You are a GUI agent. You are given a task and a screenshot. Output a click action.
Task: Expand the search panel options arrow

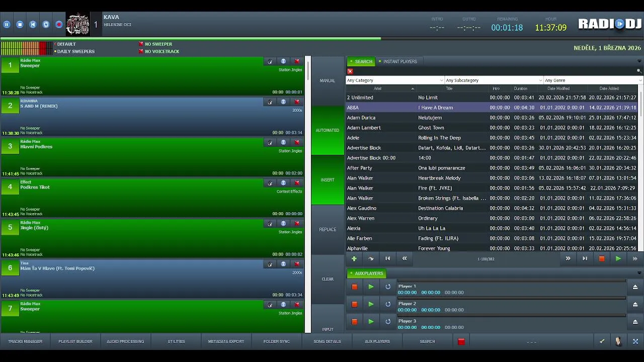pos(639,61)
